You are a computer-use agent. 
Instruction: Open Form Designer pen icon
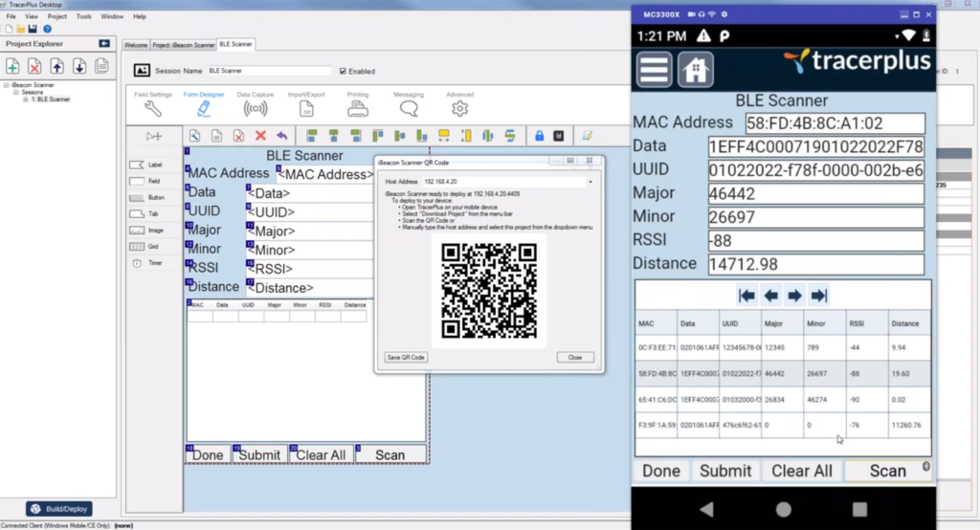(204, 109)
